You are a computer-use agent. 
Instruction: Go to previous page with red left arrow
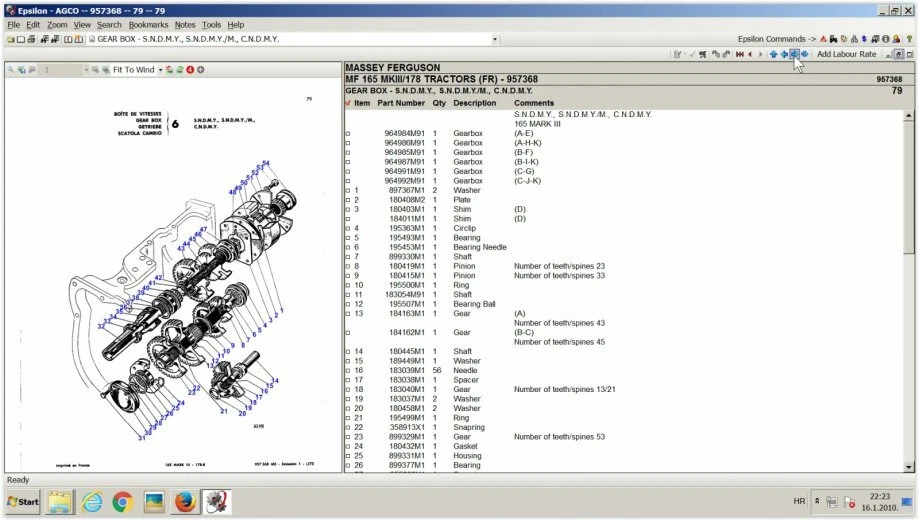pos(750,54)
